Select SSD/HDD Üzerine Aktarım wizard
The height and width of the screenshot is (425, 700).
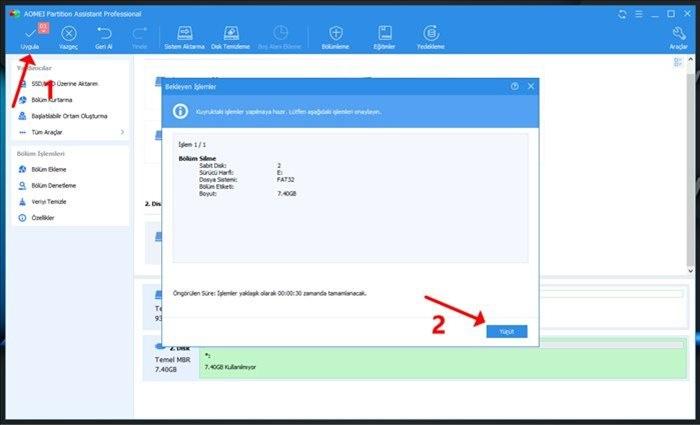tap(64, 83)
